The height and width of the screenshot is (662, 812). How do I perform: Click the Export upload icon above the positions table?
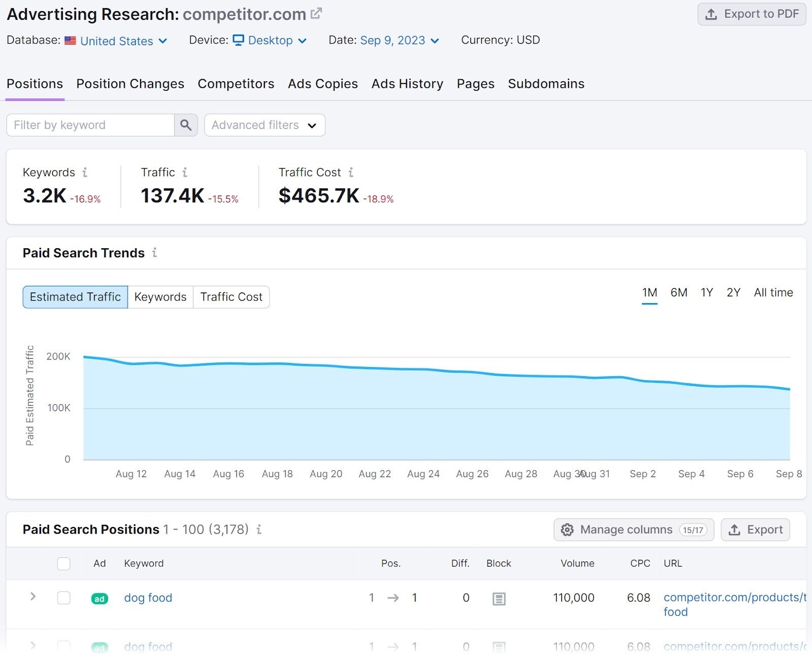click(x=734, y=529)
